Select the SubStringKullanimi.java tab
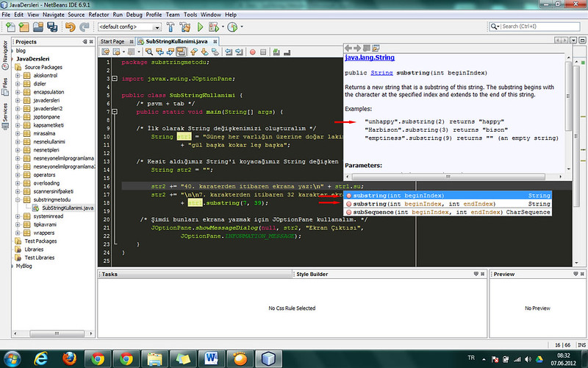588x368 pixels. click(x=176, y=41)
